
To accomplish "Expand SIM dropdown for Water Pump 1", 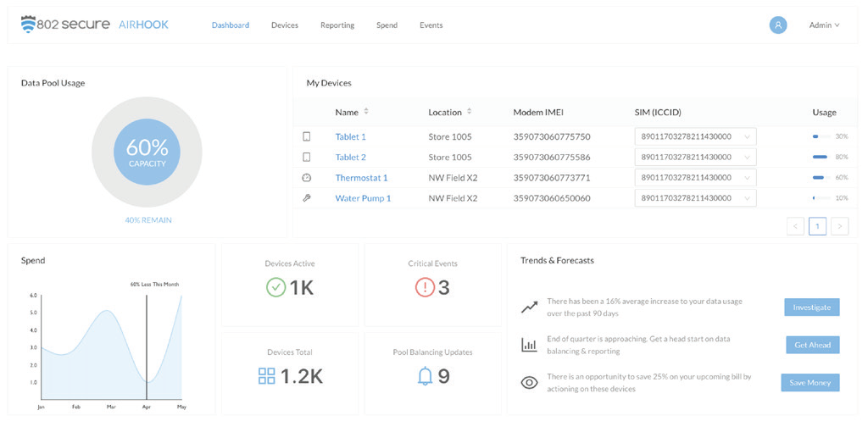I will (x=747, y=198).
